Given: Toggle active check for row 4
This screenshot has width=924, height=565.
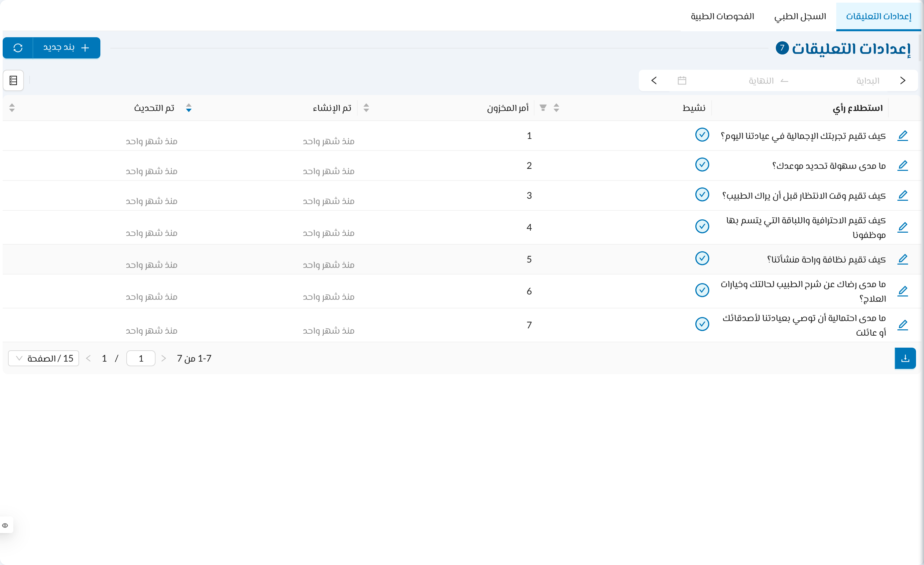Looking at the screenshot, I should click(702, 226).
